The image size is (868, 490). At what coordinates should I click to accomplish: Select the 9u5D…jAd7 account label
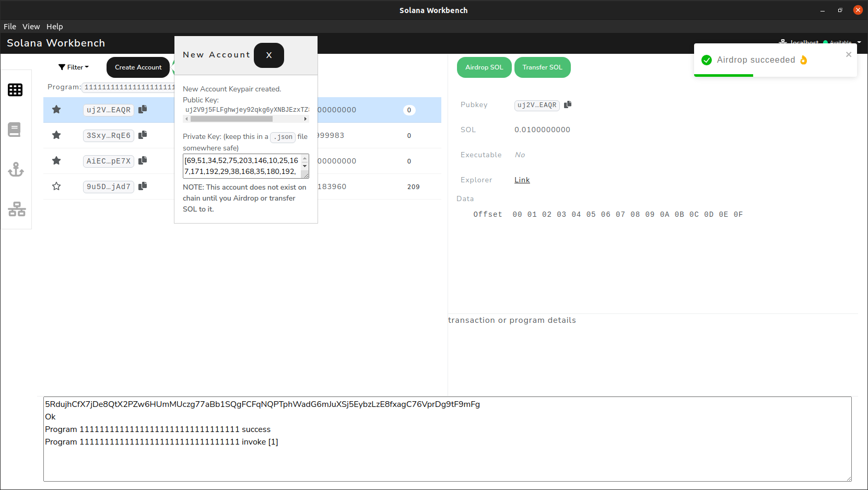point(109,186)
